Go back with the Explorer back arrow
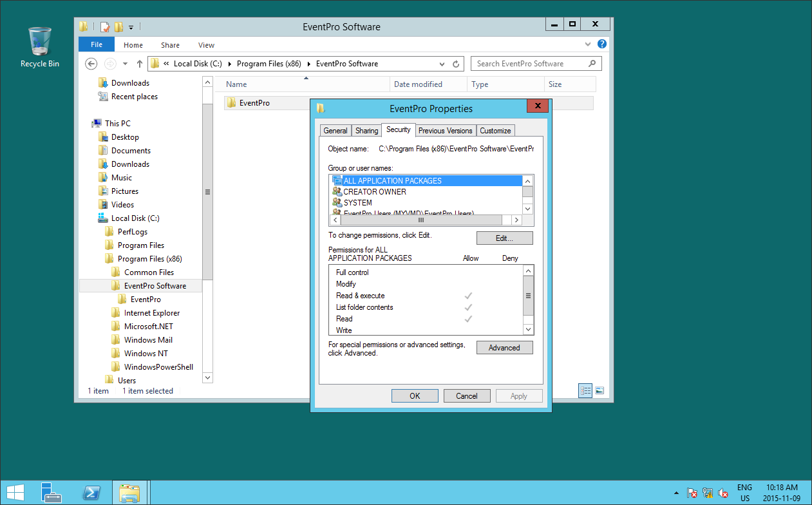The image size is (812, 505). (91, 64)
